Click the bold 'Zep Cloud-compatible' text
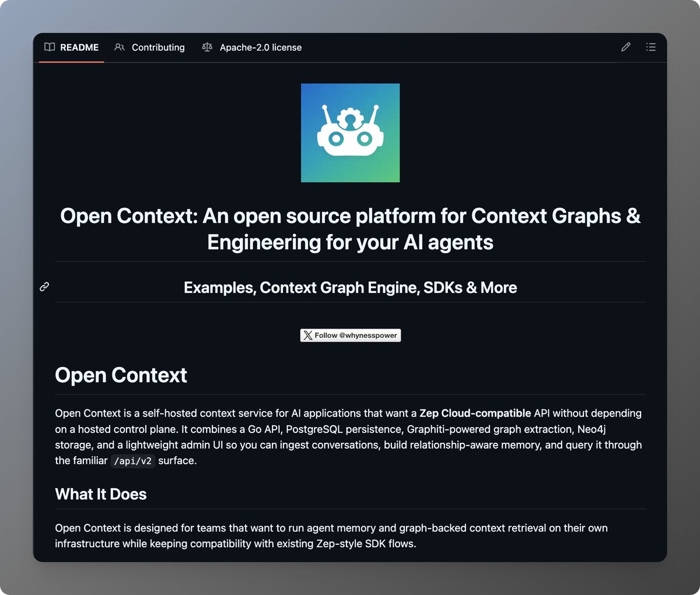 [x=475, y=413]
